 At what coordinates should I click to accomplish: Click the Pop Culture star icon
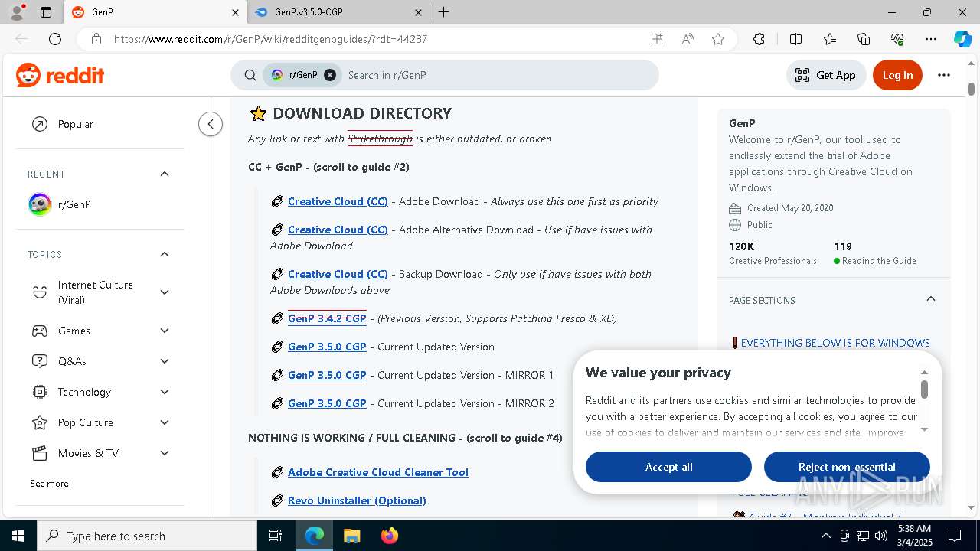click(40, 422)
